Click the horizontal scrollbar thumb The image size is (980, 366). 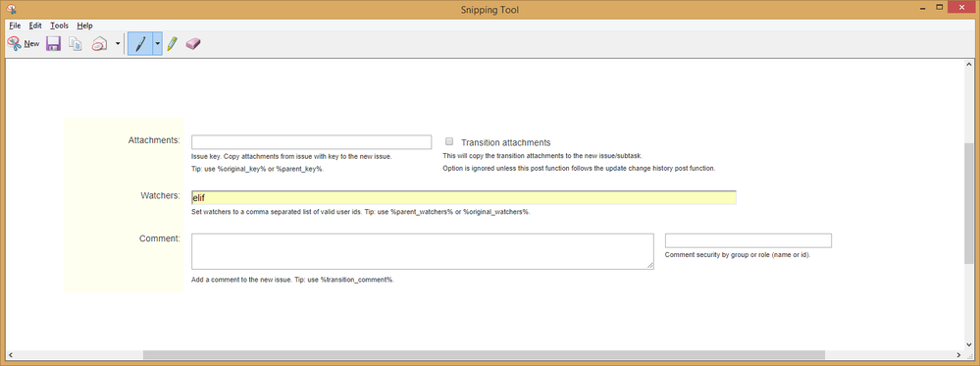coord(484,355)
